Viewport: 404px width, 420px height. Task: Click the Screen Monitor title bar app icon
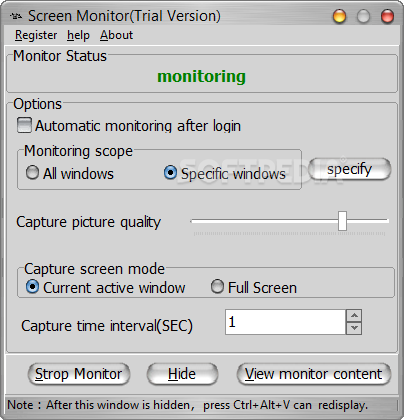click(x=16, y=16)
